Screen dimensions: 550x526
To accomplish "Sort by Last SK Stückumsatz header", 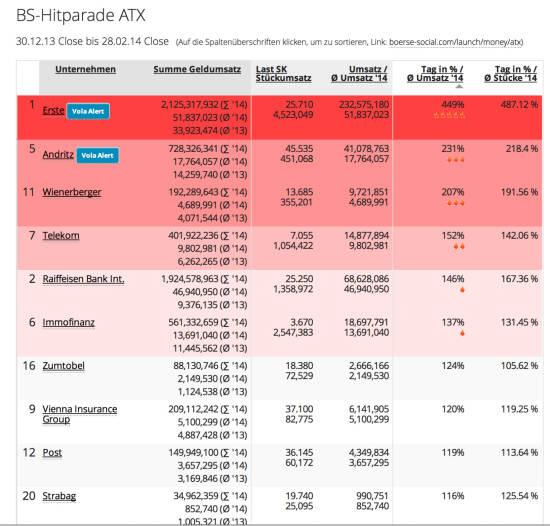I will tap(283, 74).
